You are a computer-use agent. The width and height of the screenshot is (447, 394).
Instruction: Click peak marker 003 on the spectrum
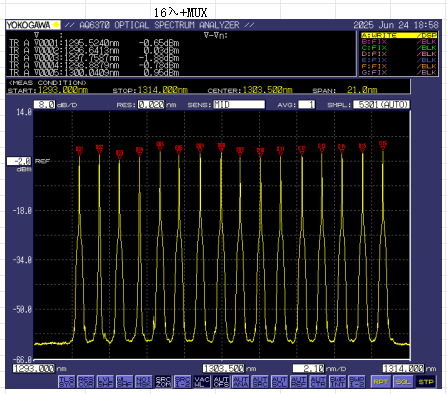pos(119,154)
